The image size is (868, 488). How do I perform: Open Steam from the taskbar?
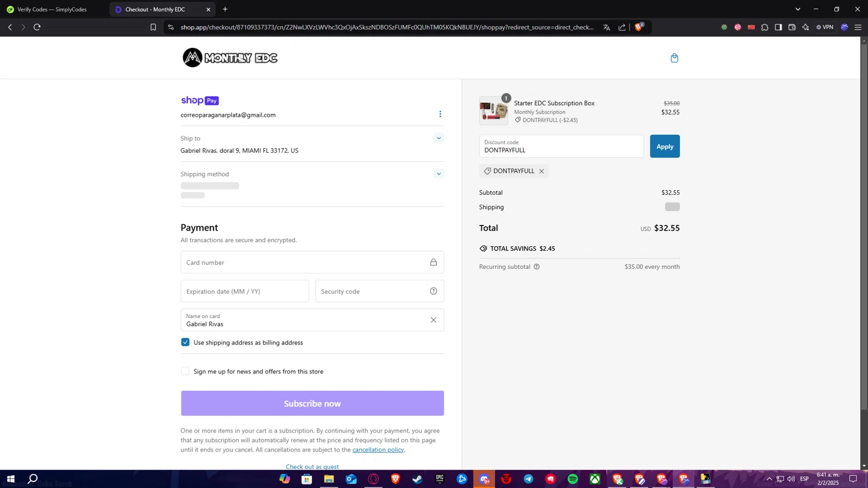tap(417, 479)
